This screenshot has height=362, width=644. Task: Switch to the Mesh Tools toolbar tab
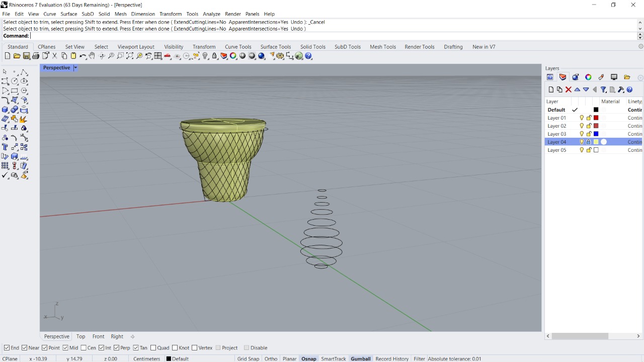(x=383, y=47)
